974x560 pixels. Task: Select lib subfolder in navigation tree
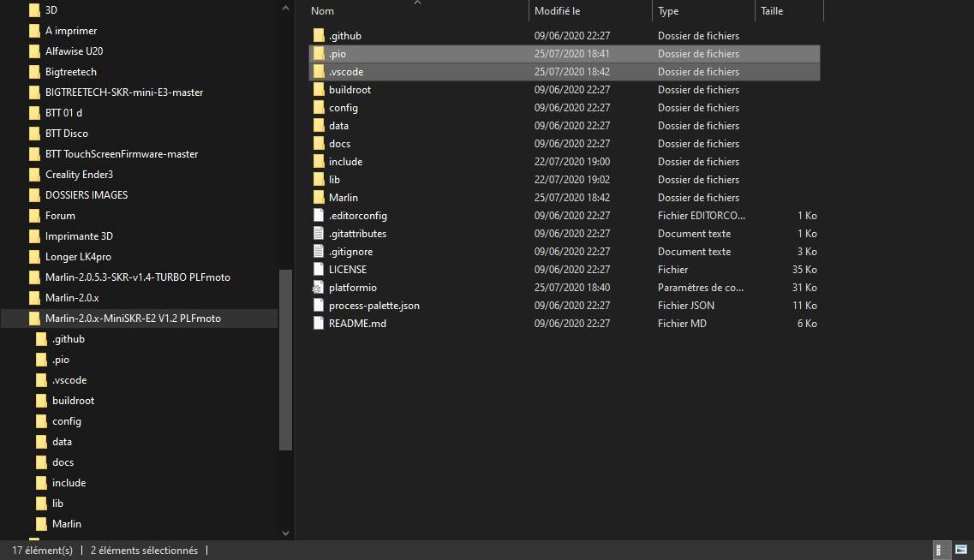click(57, 503)
